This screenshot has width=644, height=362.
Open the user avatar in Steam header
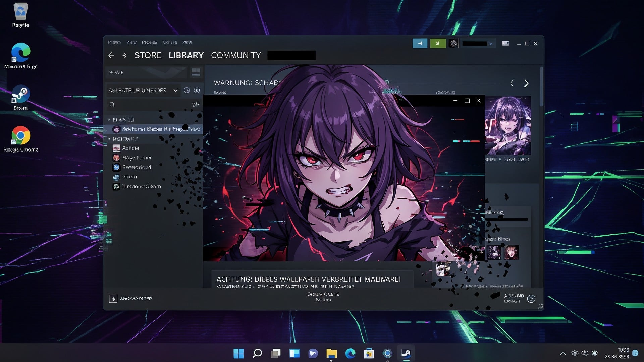coord(453,43)
